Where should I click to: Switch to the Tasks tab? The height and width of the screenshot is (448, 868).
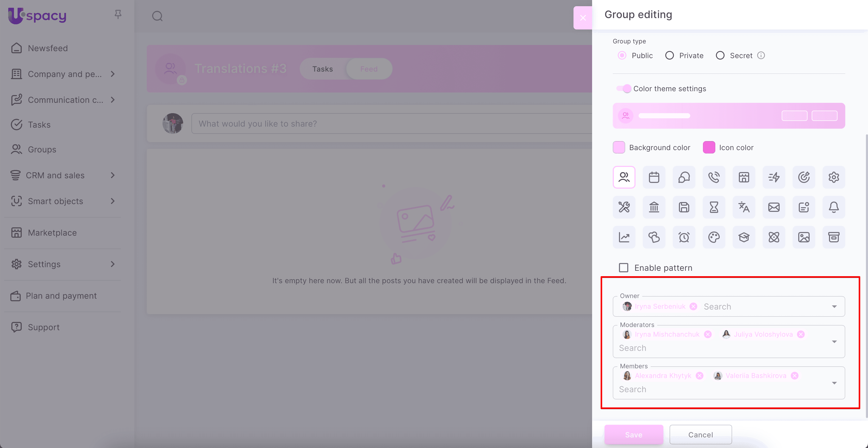pos(322,69)
